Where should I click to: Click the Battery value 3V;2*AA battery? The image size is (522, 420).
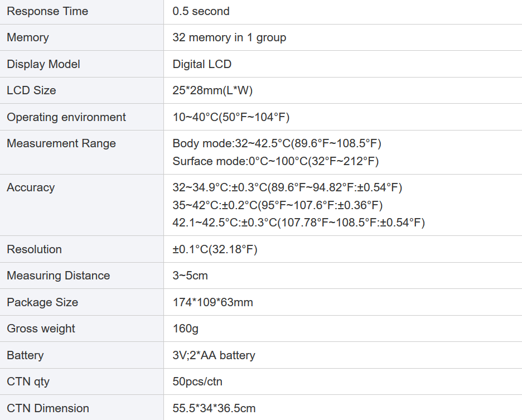214,355
